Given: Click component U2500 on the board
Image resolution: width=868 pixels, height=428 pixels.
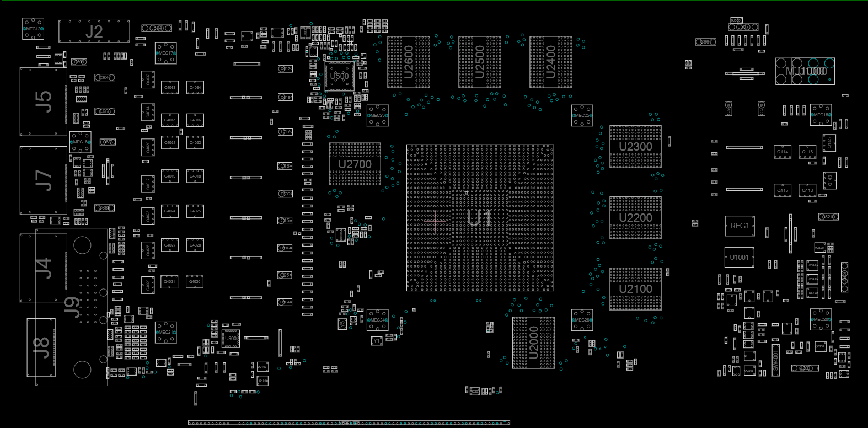Looking at the screenshot, I should (480, 62).
